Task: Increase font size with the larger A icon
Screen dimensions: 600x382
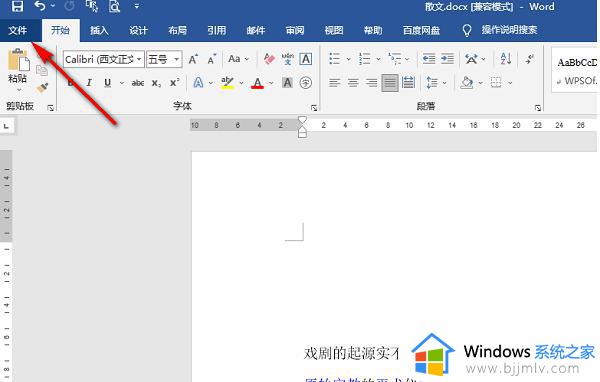Action: point(193,59)
